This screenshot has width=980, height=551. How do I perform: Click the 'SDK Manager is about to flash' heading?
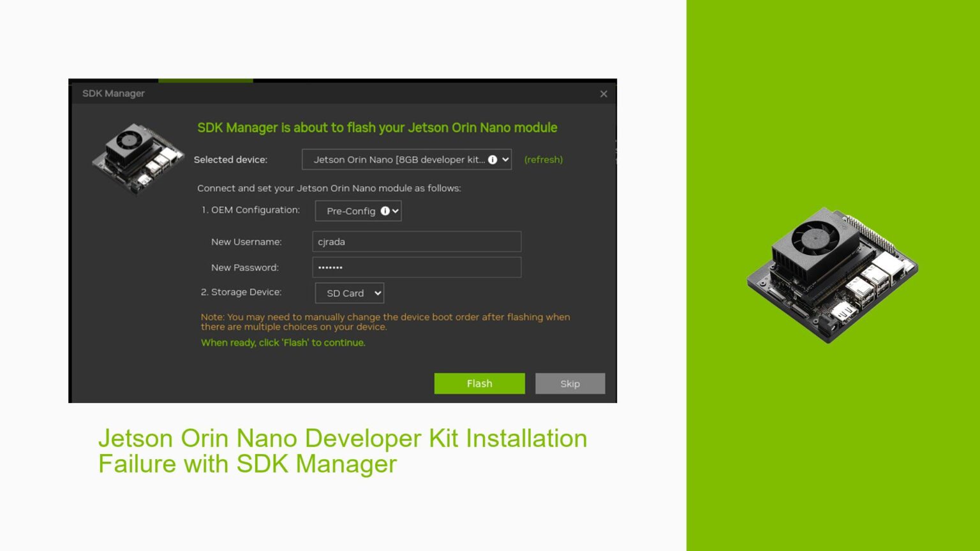(x=377, y=128)
